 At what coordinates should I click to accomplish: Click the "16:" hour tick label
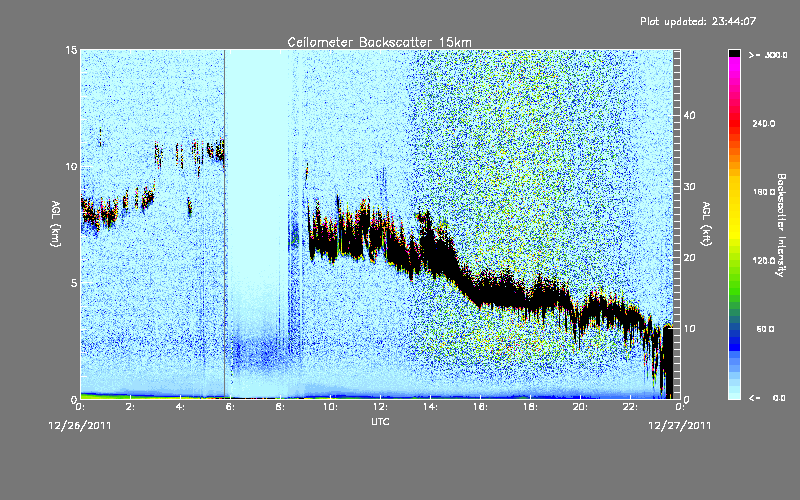(480, 407)
